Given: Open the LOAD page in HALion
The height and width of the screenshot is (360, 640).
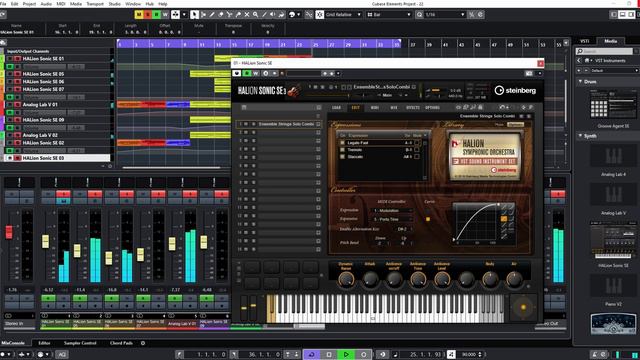Looking at the screenshot, I should 336,108.
